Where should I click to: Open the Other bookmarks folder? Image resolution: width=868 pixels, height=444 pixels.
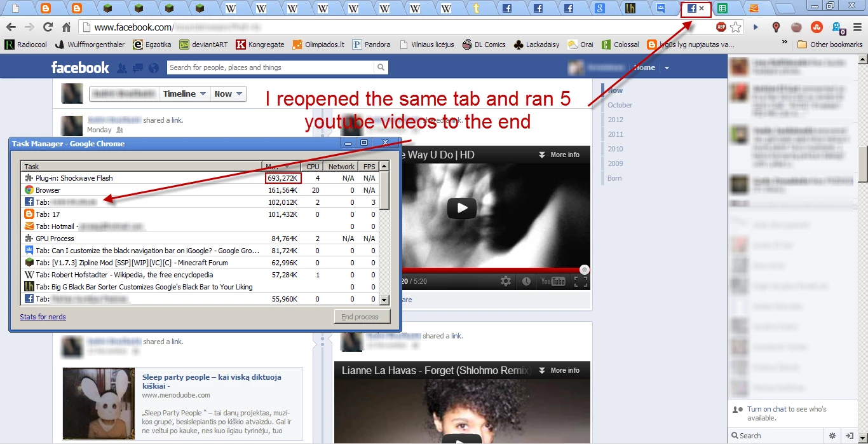pos(830,45)
